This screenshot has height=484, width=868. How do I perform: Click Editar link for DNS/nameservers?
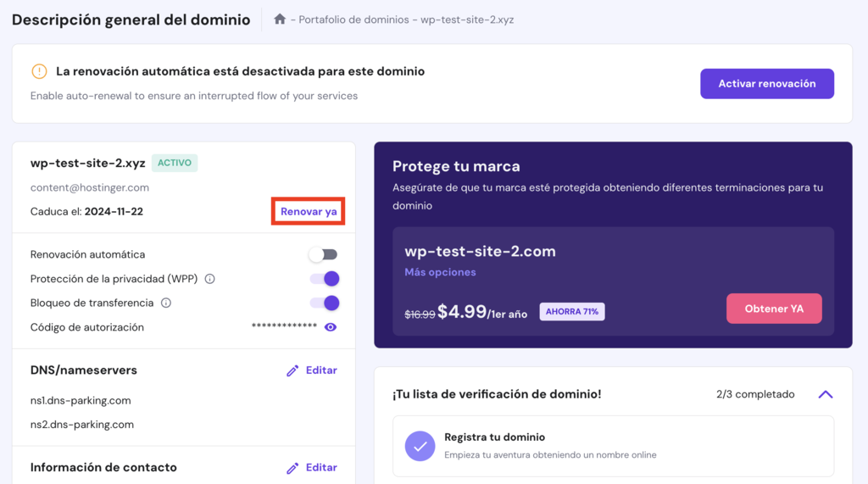coord(321,370)
